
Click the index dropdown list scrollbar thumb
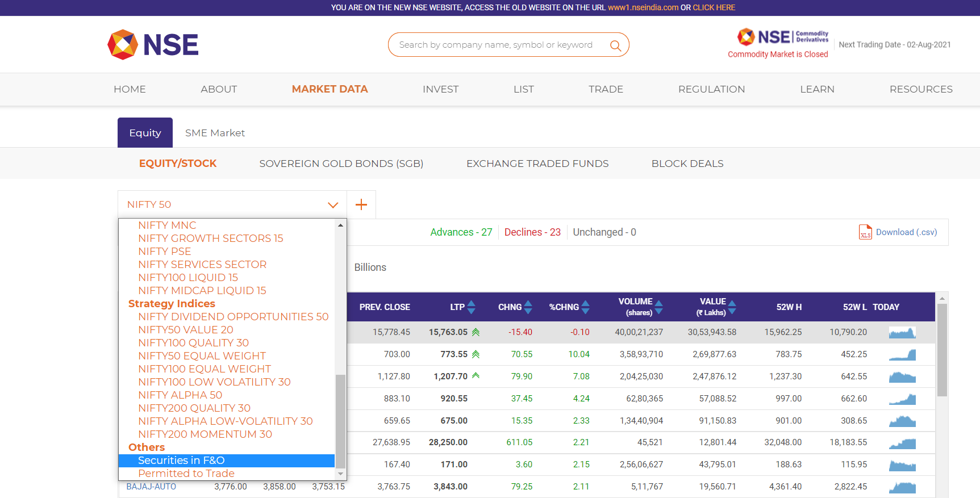(x=340, y=421)
